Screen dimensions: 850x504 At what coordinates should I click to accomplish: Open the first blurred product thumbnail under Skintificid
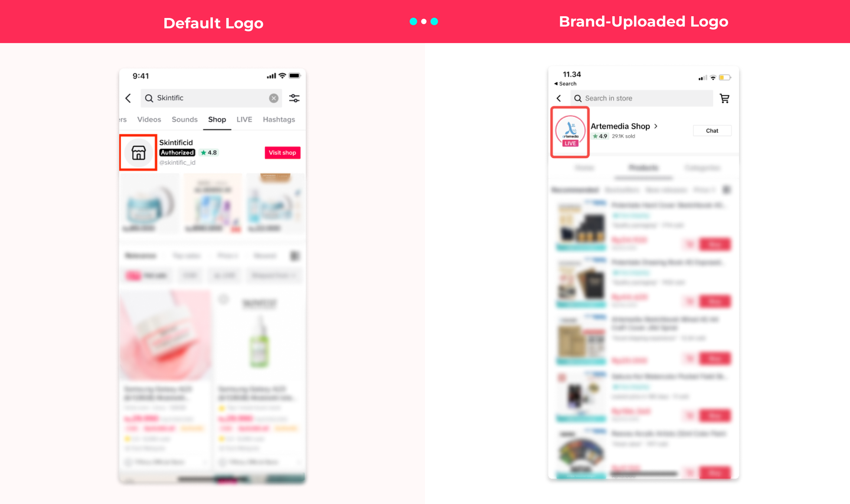pyautogui.click(x=150, y=203)
